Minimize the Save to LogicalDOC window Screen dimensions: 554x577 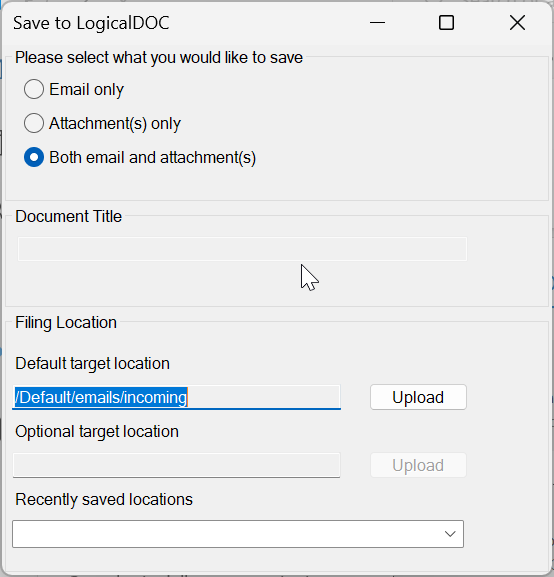(x=377, y=23)
